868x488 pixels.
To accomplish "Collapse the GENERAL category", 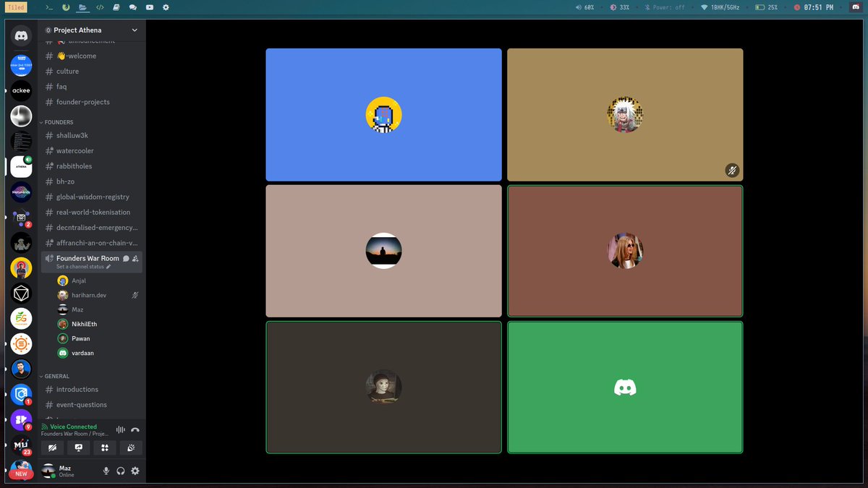I will (54, 376).
